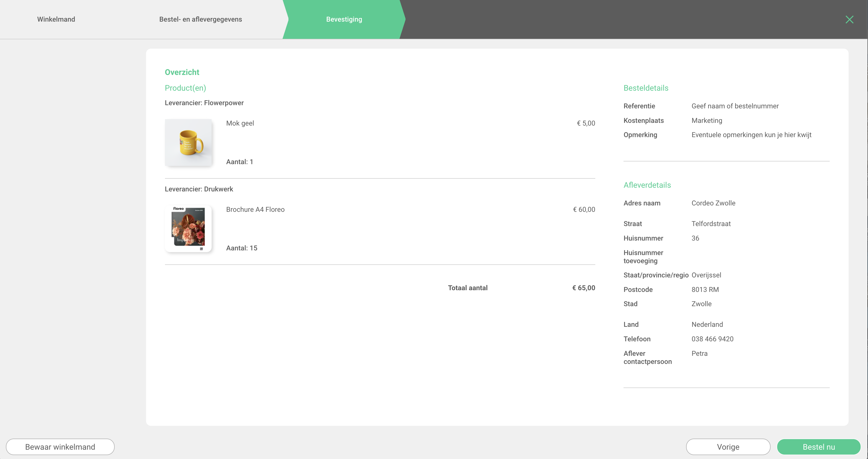Screen dimensions: 868x459
Task: Select the Telfordstraat street value
Action: tap(711, 224)
